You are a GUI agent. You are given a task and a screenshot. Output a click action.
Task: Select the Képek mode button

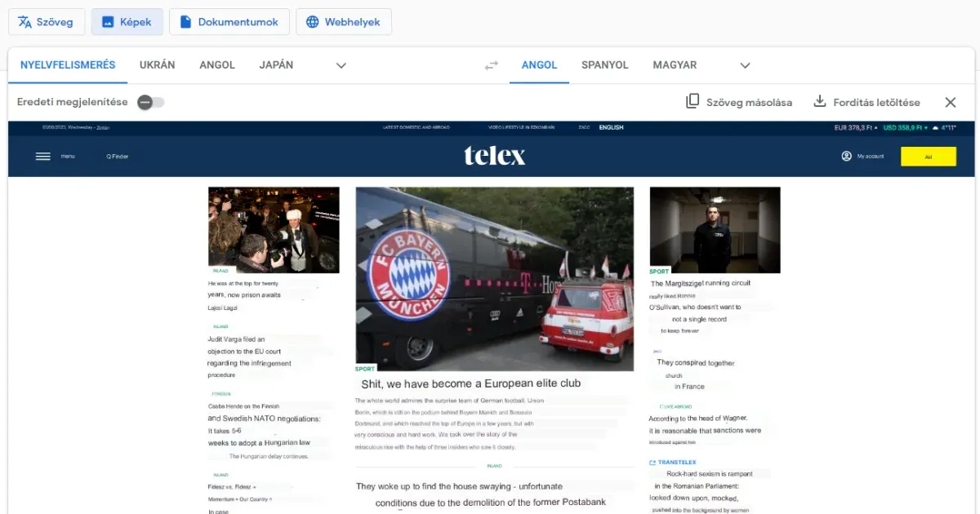(x=127, y=22)
